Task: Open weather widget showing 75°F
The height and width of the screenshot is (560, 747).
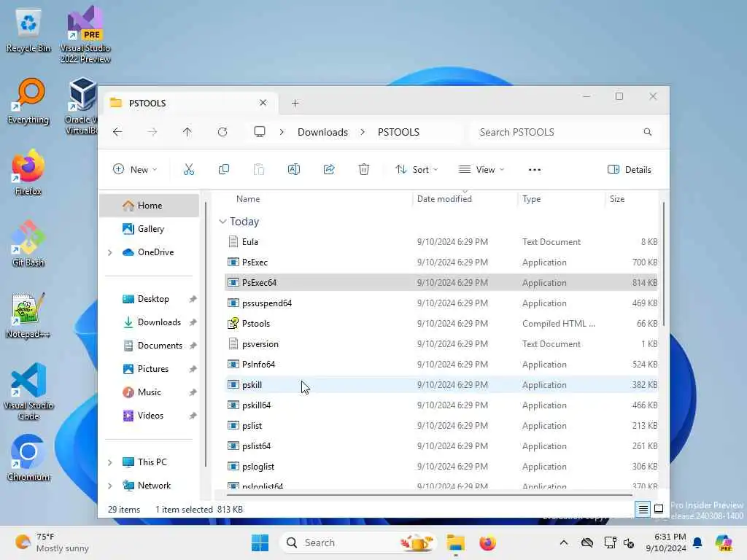Action: pos(52,542)
